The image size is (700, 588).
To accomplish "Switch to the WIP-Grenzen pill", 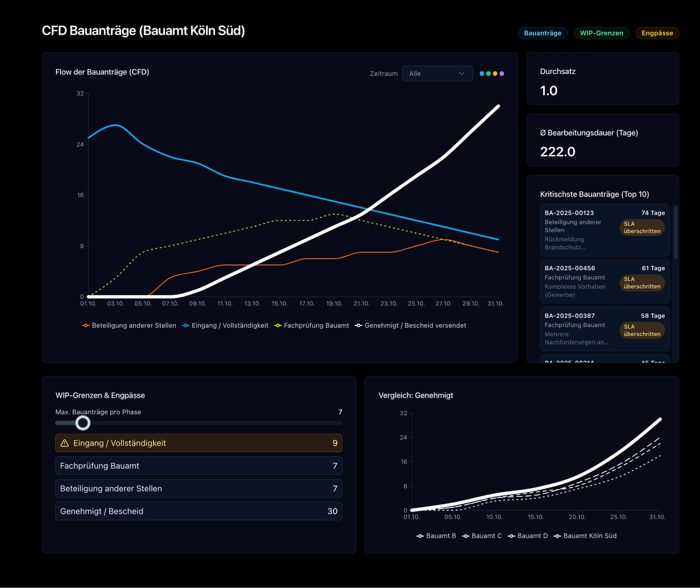I will pyautogui.click(x=601, y=33).
